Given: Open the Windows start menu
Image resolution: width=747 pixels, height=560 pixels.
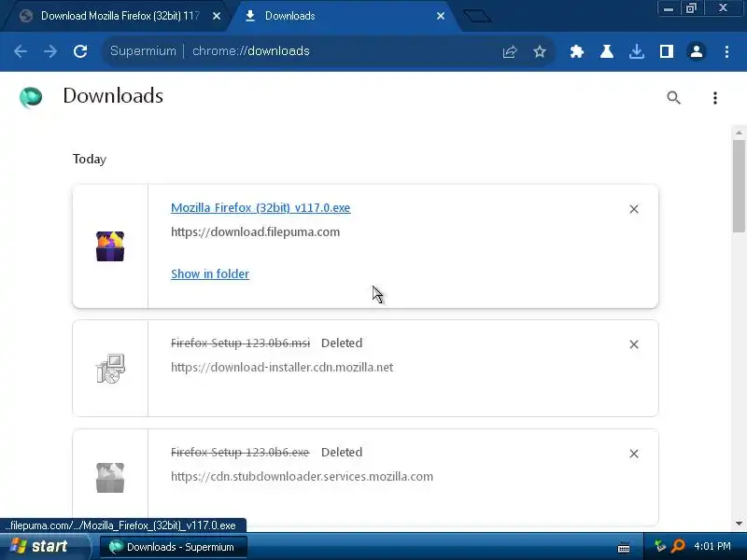Looking at the screenshot, I should pos(44,546).
